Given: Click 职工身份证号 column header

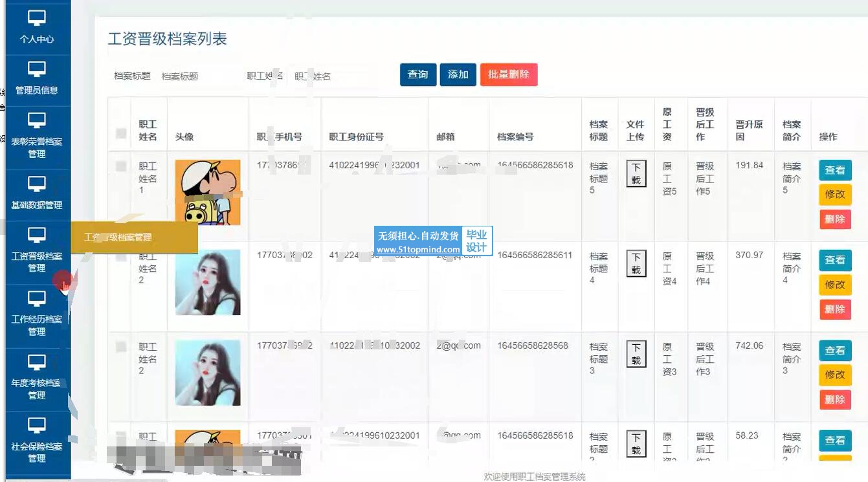Looking at the screenshot, I should 357,137.
